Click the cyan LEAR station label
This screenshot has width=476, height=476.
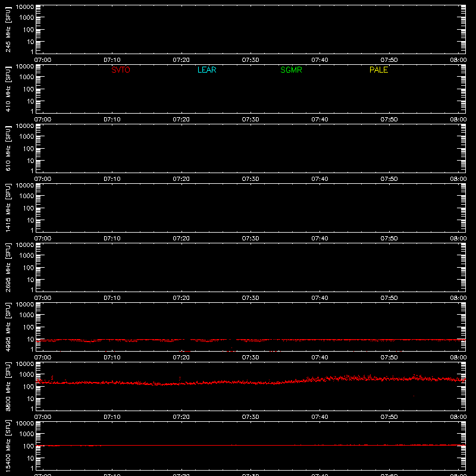[x=206, y=70]
